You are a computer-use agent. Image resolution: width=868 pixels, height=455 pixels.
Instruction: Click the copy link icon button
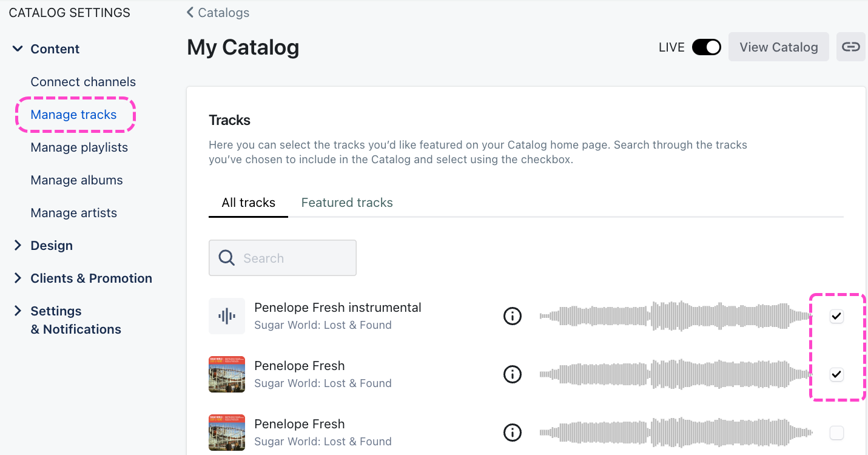click(850, 47)
